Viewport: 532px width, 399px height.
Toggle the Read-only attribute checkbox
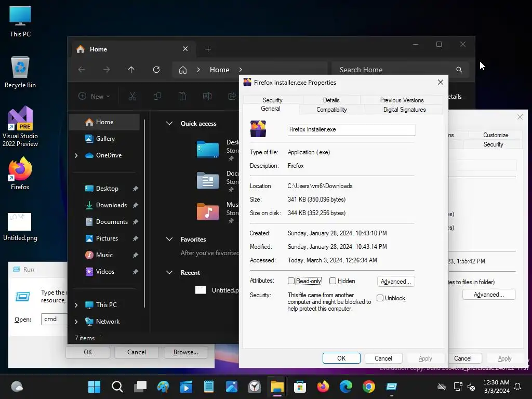(x=291, y=281)
